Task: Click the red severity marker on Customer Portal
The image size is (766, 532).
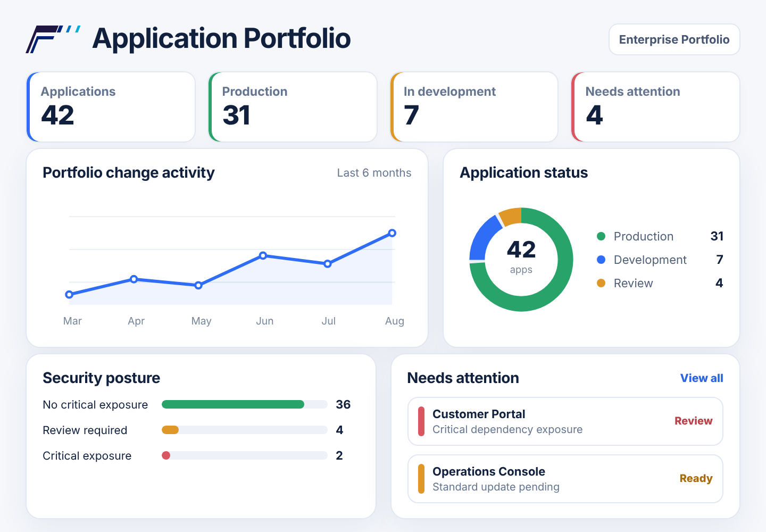Action: 421,421
